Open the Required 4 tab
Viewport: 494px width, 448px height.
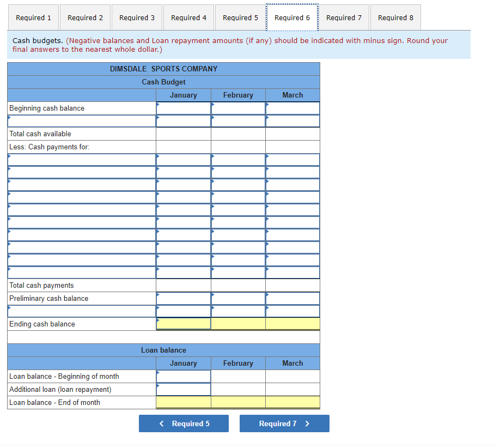(x=188, y=17)
